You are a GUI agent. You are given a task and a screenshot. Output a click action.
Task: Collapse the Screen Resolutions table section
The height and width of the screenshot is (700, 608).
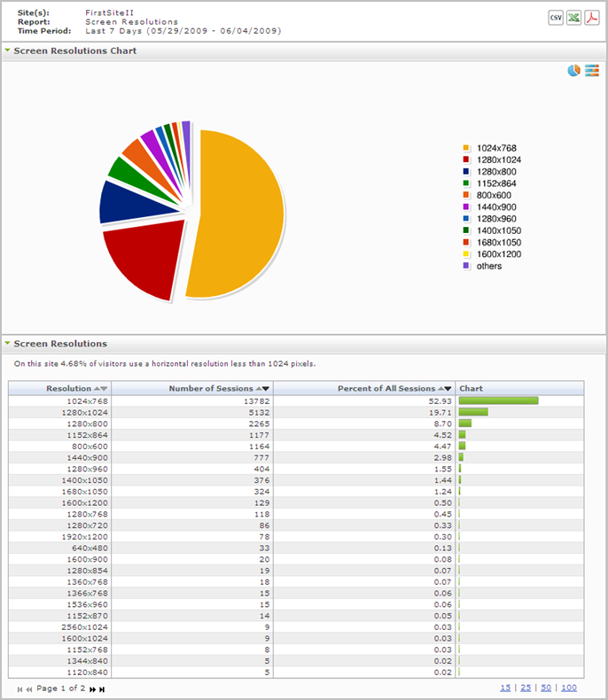tap(8, 343)
